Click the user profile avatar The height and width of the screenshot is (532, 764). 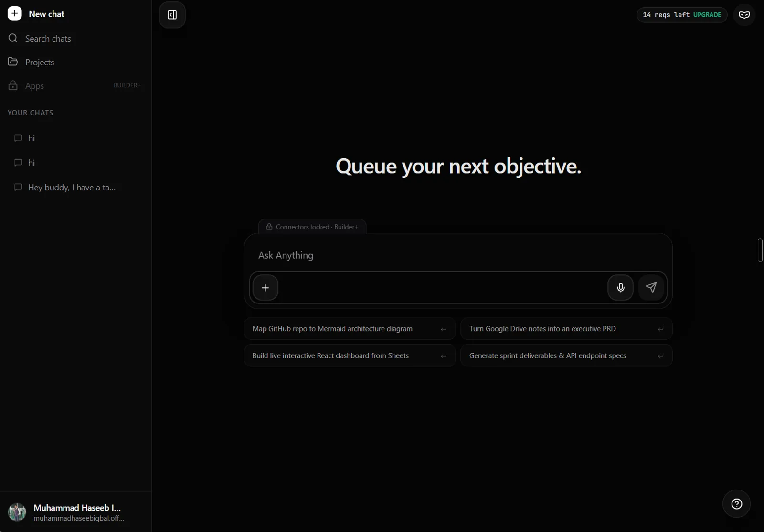[x=17, y=512]
